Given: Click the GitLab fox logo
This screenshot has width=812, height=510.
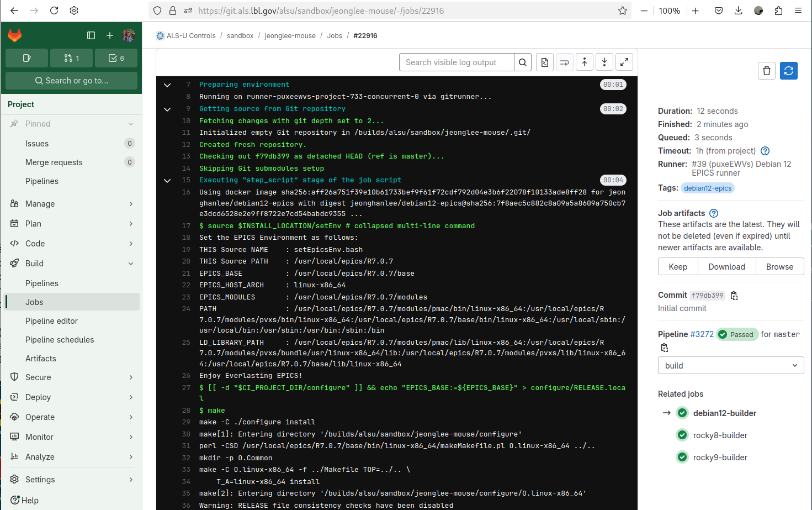Looking at the screenshot, I should pyautogui.click(x=14, y=35).
